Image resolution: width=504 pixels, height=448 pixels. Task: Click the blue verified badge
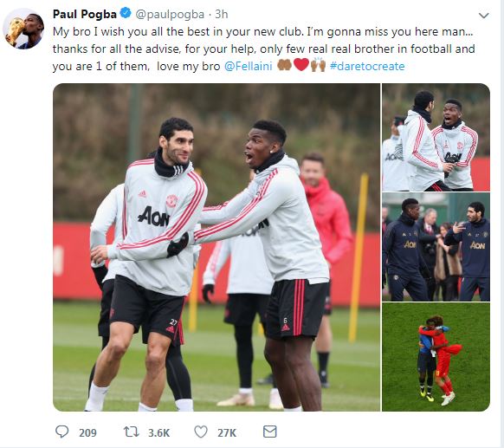tap(126, 14)
